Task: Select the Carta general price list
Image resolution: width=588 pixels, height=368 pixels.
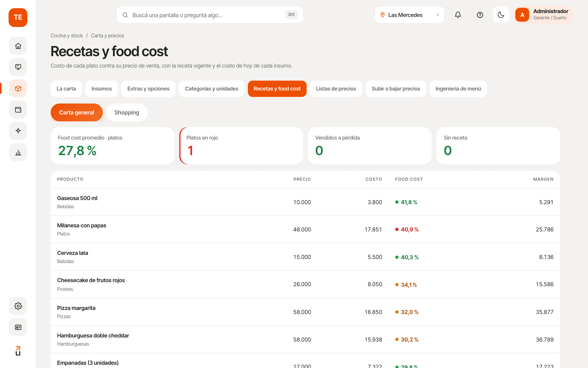Action: coord(76,112)
